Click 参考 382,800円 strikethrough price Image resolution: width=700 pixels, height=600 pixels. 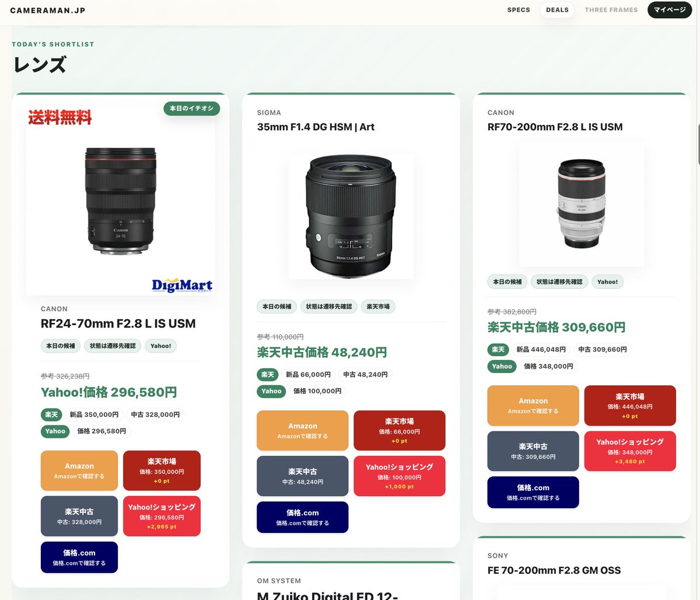[512, 312]
